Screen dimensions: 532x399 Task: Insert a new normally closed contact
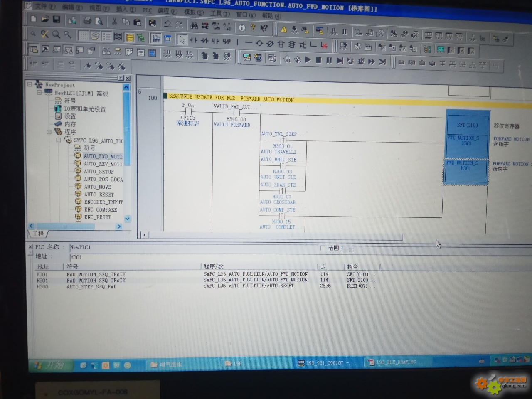coord(204,41)
